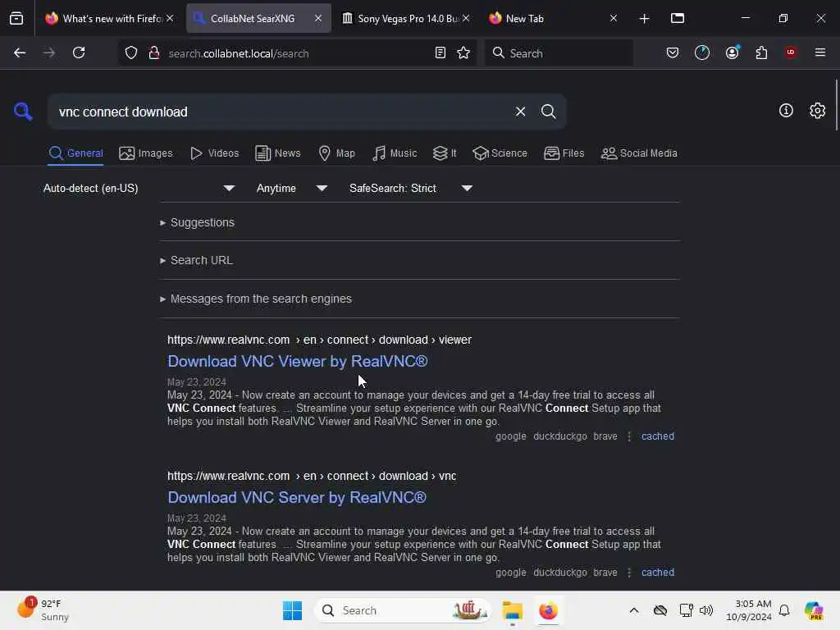Open File Explorer from the taskbar
This screenshot has height=630, width=840.
pos(512,610)
